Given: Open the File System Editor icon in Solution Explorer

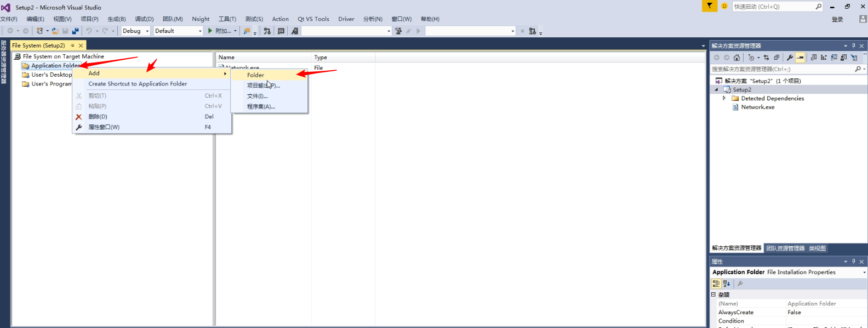Looking at the screenshot, I should click(x=813, y=58).
